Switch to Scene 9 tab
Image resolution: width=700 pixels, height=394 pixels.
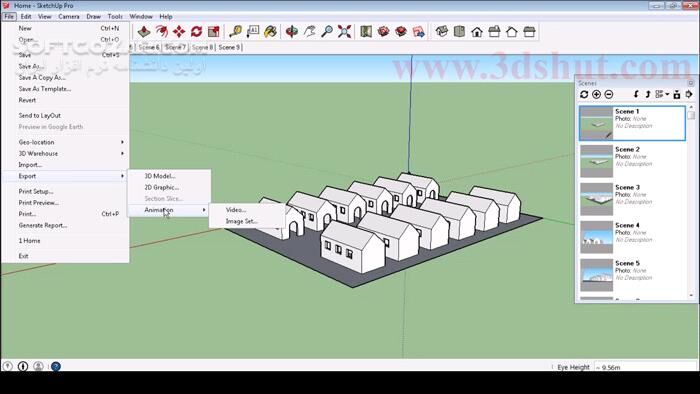tap(229, 47)
